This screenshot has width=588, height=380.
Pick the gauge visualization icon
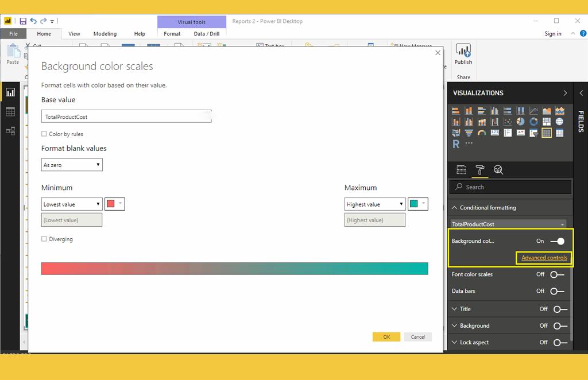[482, 133]
